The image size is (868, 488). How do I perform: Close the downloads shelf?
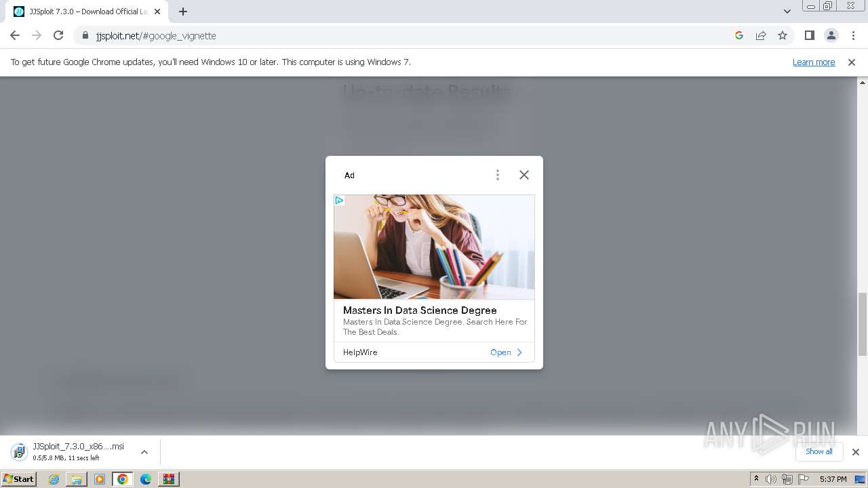tap(856, 452)
